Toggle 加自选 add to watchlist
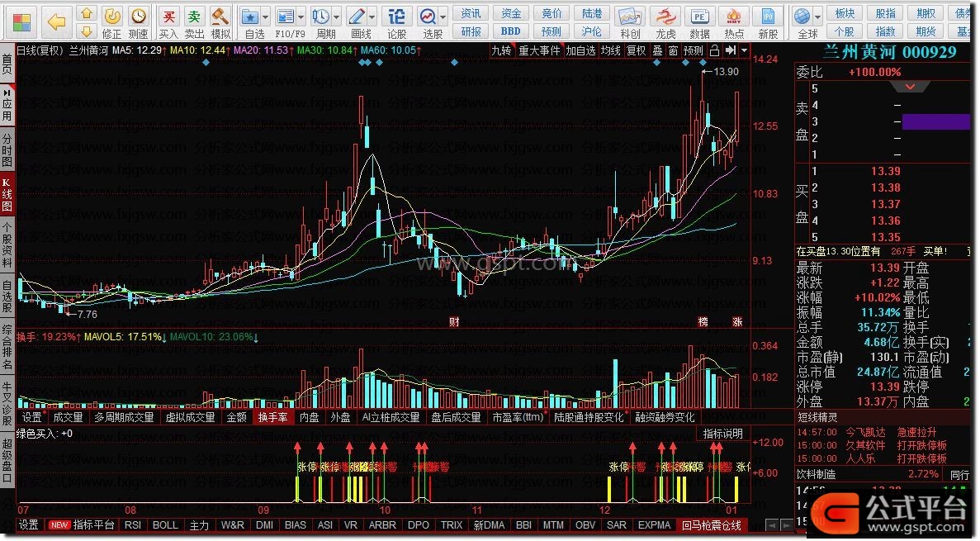The height and width of the screenshot is (541, 980). 580,50
